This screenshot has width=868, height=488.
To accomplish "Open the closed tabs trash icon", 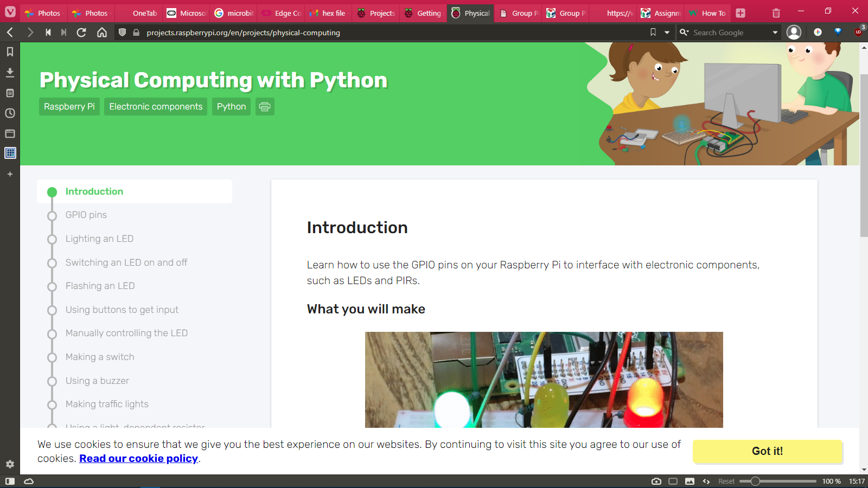I will pos(776,13).
